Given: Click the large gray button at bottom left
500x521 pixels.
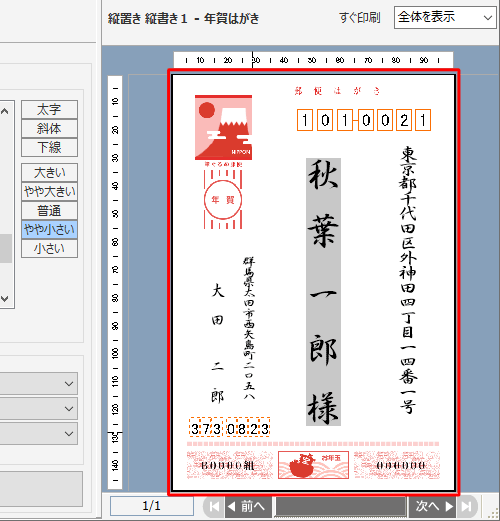Looking at the screenshot, I should [41, 489].
